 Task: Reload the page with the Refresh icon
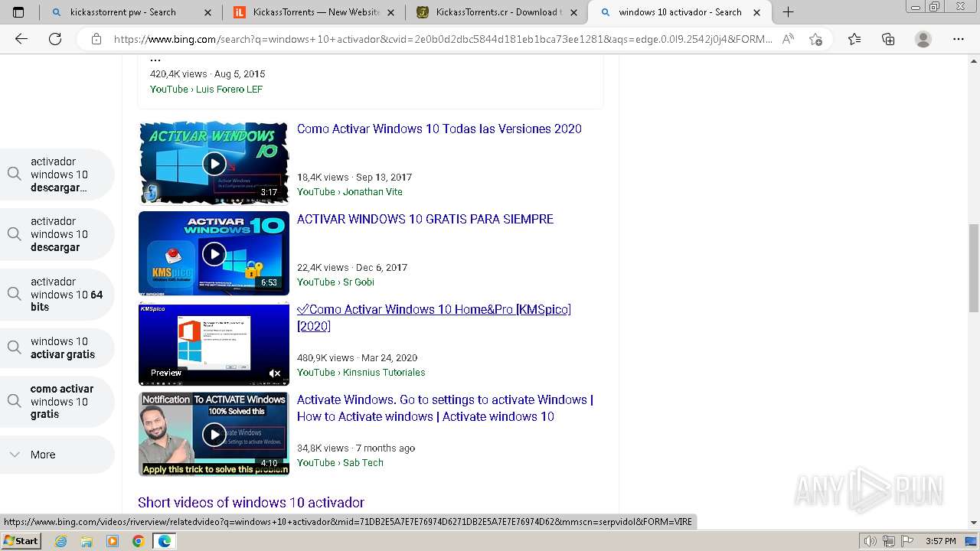[55, 39]
